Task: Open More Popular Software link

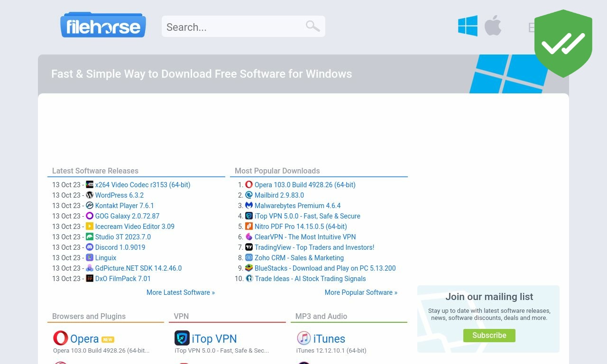Action: click(x=361, y=292)
